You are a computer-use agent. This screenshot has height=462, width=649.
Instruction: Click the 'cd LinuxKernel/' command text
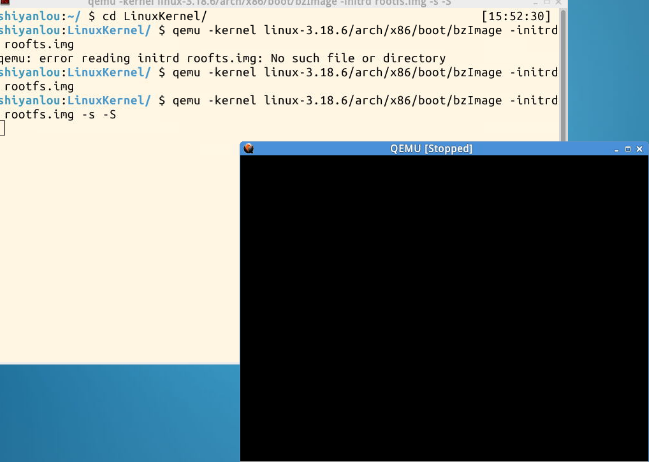coord(154,17)
